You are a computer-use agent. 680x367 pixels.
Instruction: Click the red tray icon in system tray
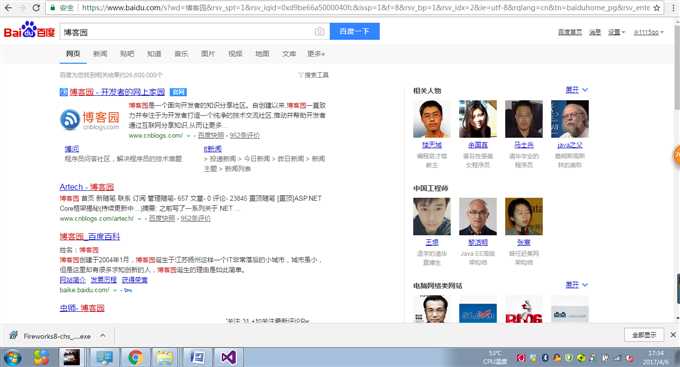[x=521, y=358]
